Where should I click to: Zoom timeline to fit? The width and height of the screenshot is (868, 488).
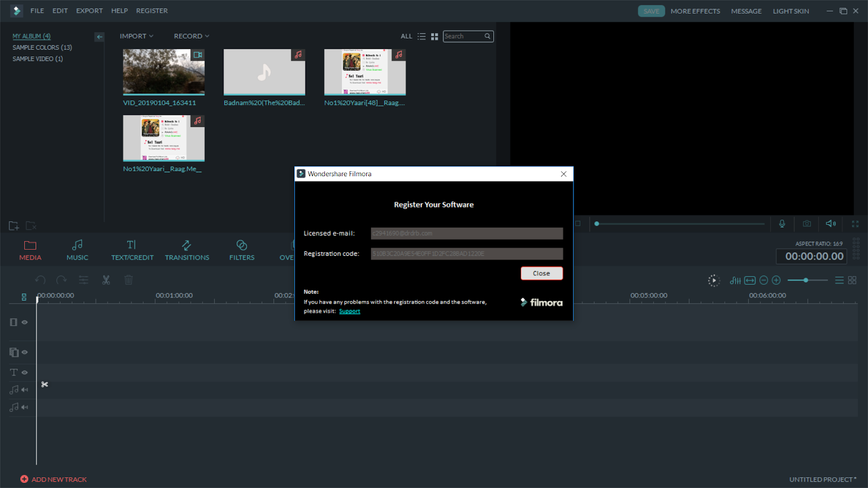pos(750,280)
